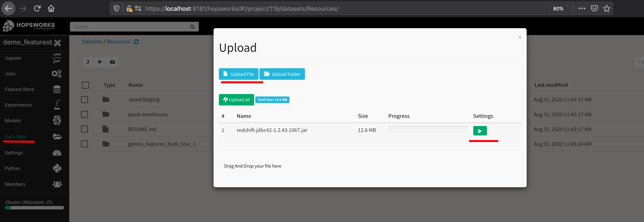Image resolution: width=644 pixels, height=222 pixels.
Task: Click the Jupyter logo icon
Action: coord(57,58)
